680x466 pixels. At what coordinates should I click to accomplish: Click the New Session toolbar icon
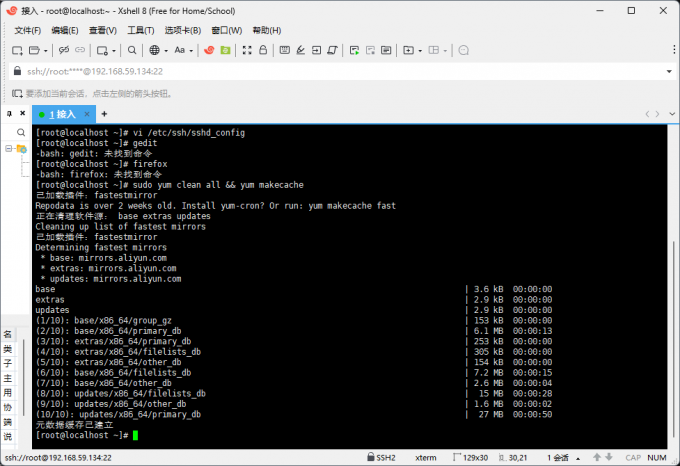(x=17, y=50)
